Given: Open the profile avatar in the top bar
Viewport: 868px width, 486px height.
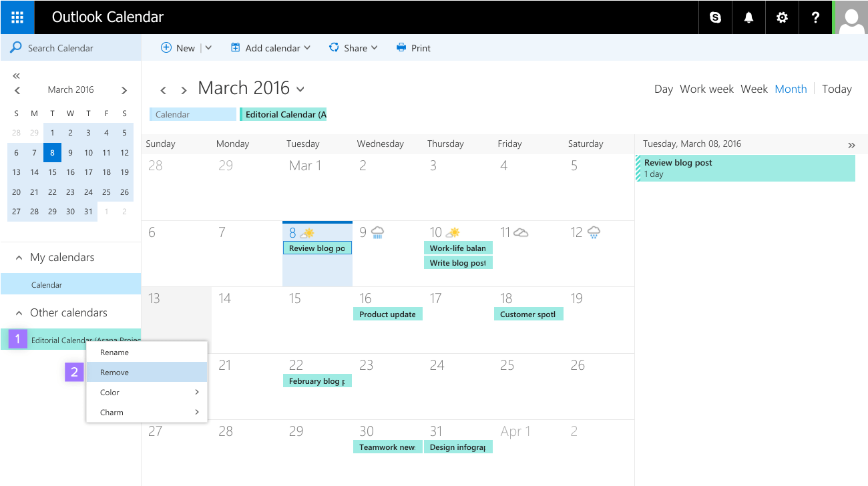Looking at the screenshot, I should (851, 17).
